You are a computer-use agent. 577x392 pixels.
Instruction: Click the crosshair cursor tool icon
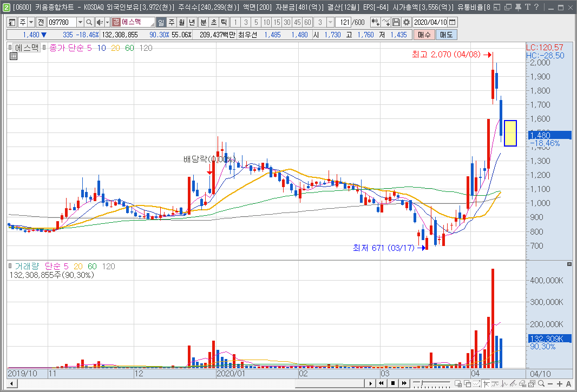[486, 383]
